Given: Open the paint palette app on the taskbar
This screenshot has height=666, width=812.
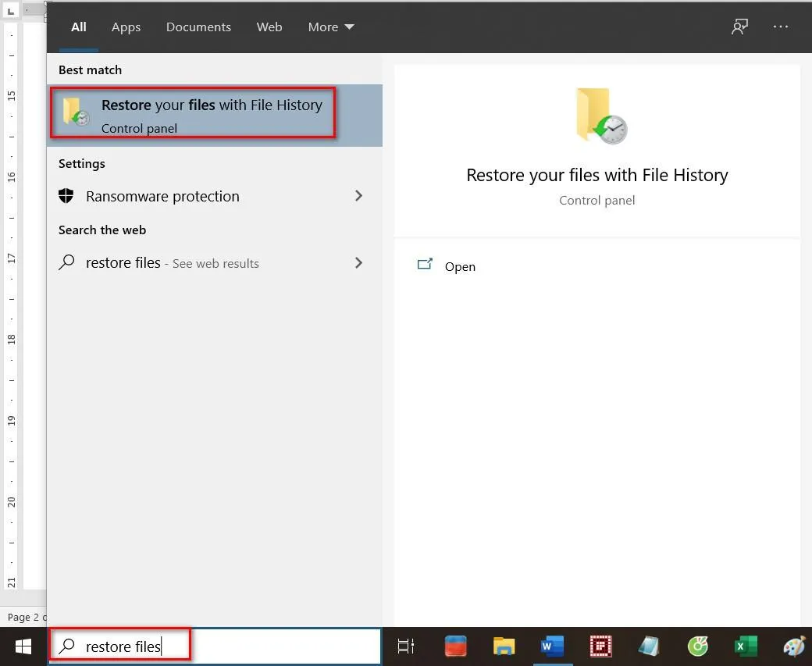Looking at the screenshot, I should pyautogui.click(x=794, y=646).
